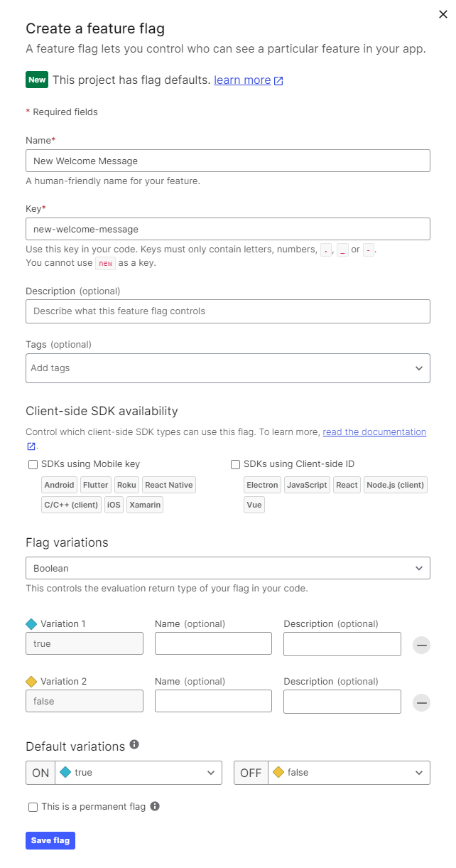Focus the Key input field
The image size is (456, 868).
point(228,229)
